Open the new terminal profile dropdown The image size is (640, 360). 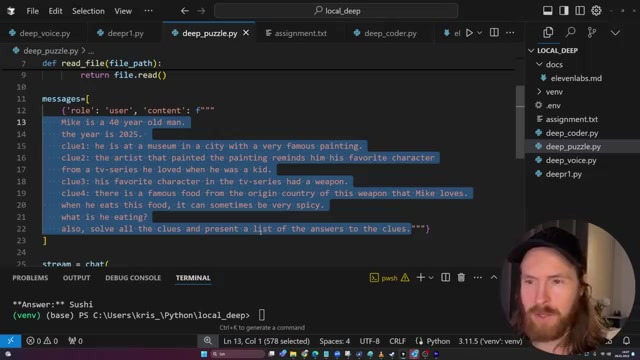[x=431, y=278]
